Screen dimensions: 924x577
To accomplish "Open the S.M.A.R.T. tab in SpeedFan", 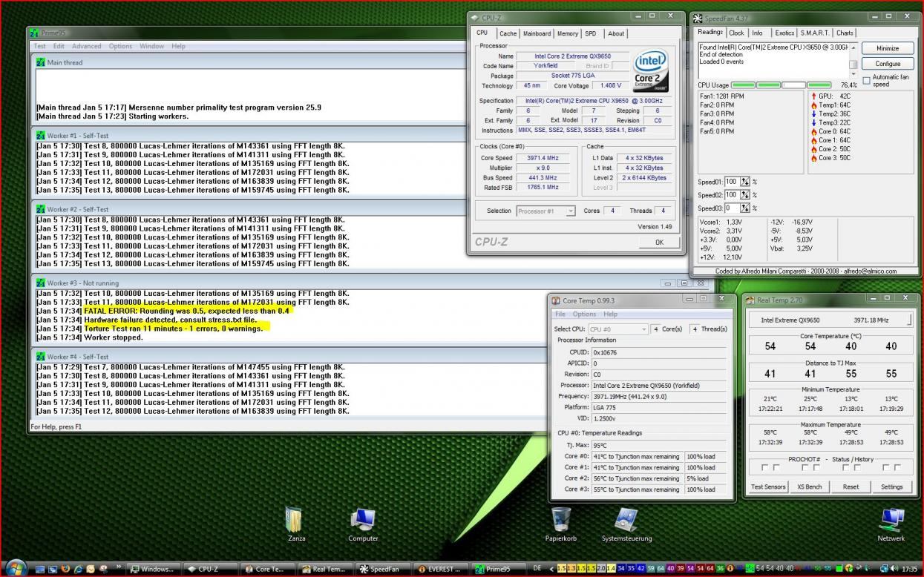I will (815, 33).
